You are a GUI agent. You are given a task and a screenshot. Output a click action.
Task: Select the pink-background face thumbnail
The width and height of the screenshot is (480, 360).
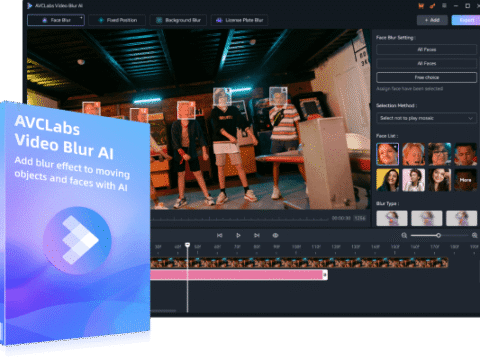(x=413, y=180)
